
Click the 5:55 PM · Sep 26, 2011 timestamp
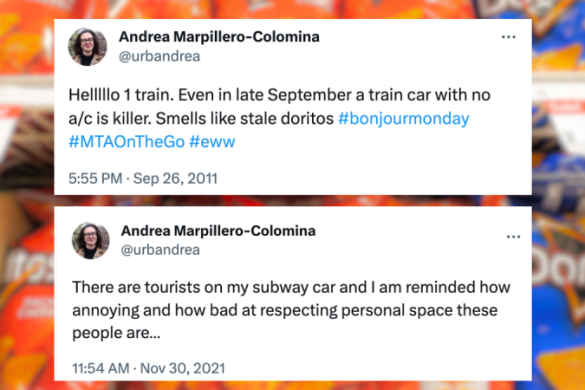[143, 178]
